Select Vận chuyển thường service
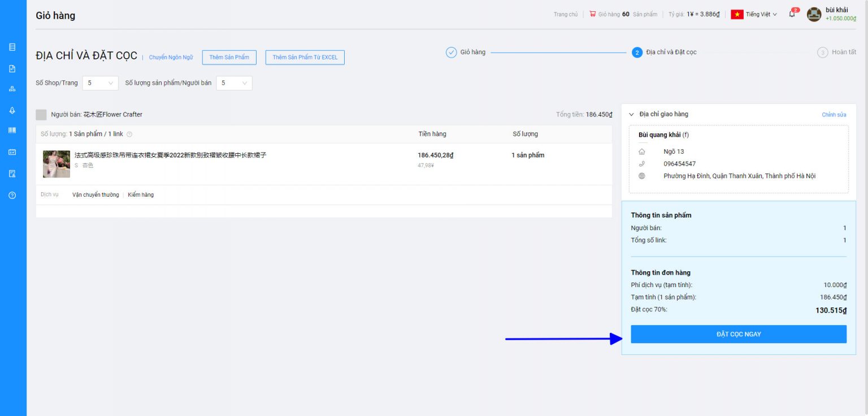This screenshot has height=416, width=868. coord(96,195)
